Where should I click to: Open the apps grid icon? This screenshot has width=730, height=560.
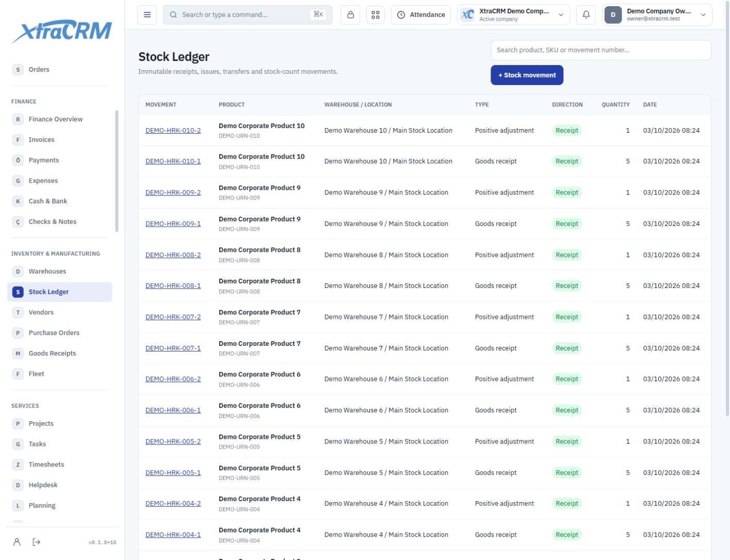(376, 15)
